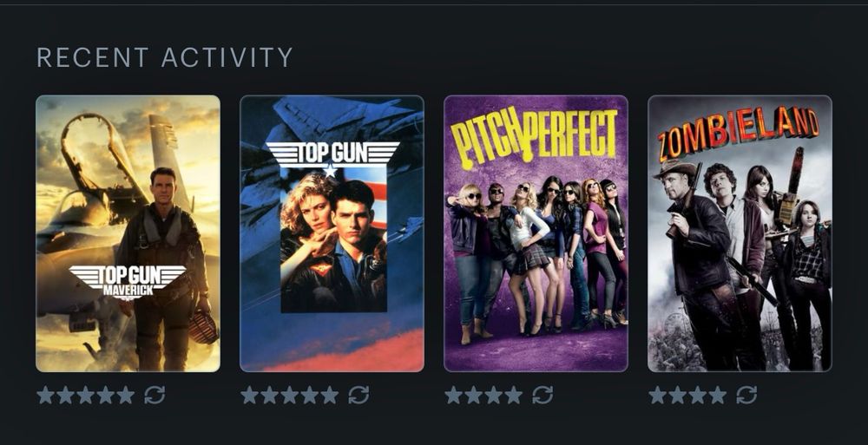Open the Pitch Perfect poster

point(536,233)
